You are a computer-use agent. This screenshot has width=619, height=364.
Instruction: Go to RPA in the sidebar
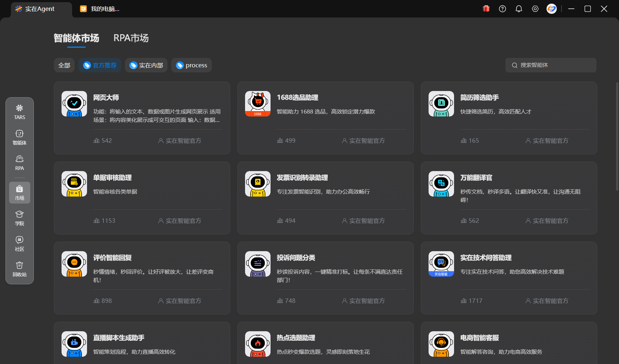20,163
